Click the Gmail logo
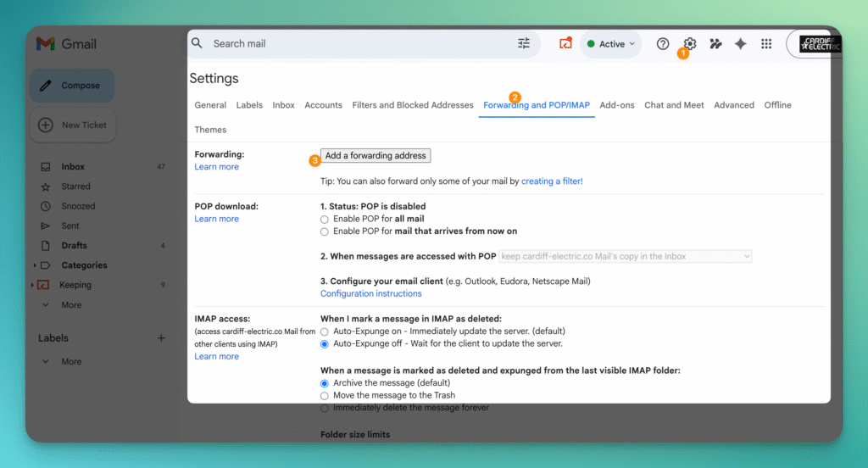Screen dimensions: 868x468 pyautogui.click(x=66, y=44)
